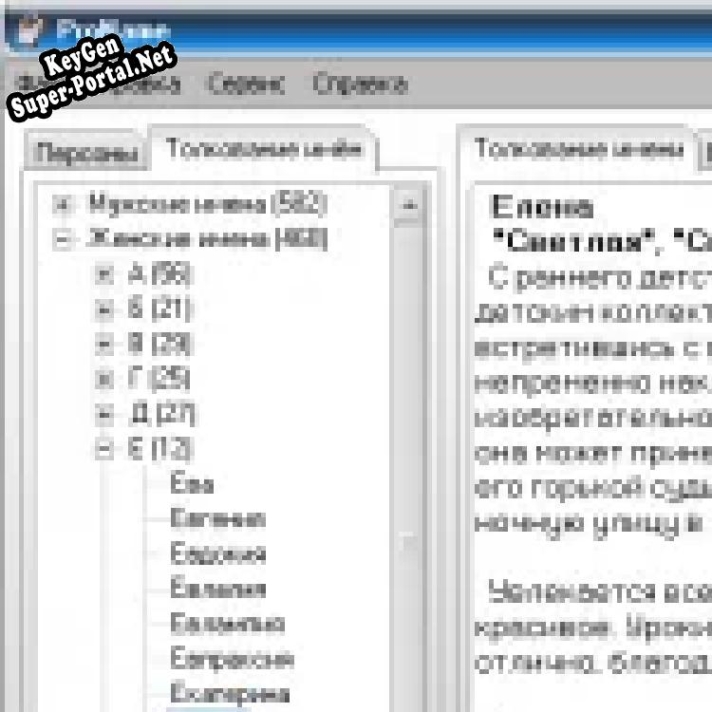Select the name Екатерина in tree
This screenshot has height=712, width=712.
pyautogui.click(x=229, y=693)
